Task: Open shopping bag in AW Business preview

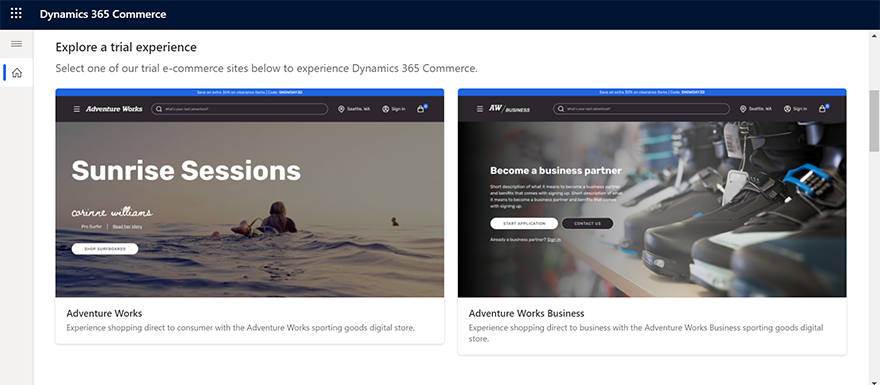Action: tap(823, 109)
